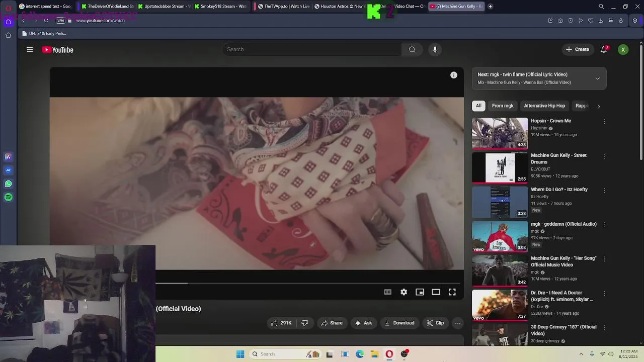Go back to previous page
This screenshot has height=362, width=644.
point(23,21)
